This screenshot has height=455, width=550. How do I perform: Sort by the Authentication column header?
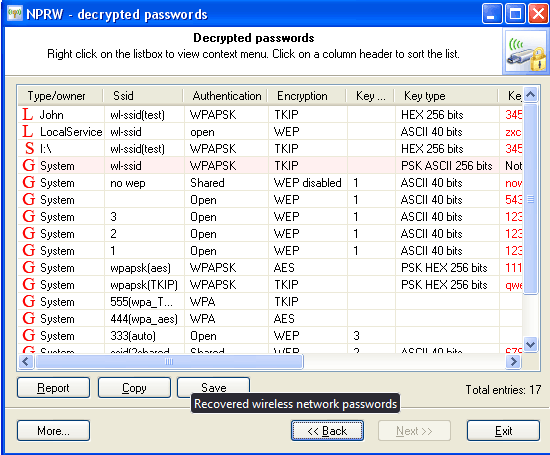tap(225, 96)
